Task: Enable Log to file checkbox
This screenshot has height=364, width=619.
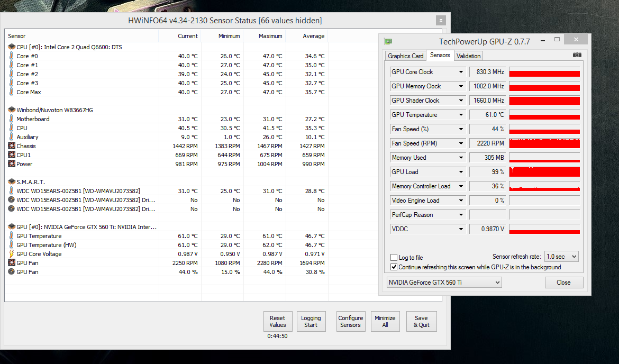Action: pyautogui.click(x=394, y=258)
